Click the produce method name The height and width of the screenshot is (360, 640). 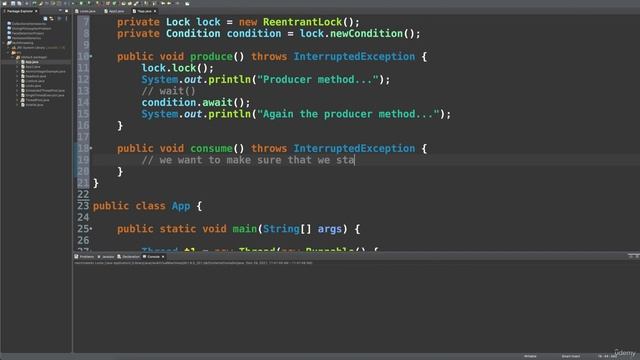[x=211, y=56]
